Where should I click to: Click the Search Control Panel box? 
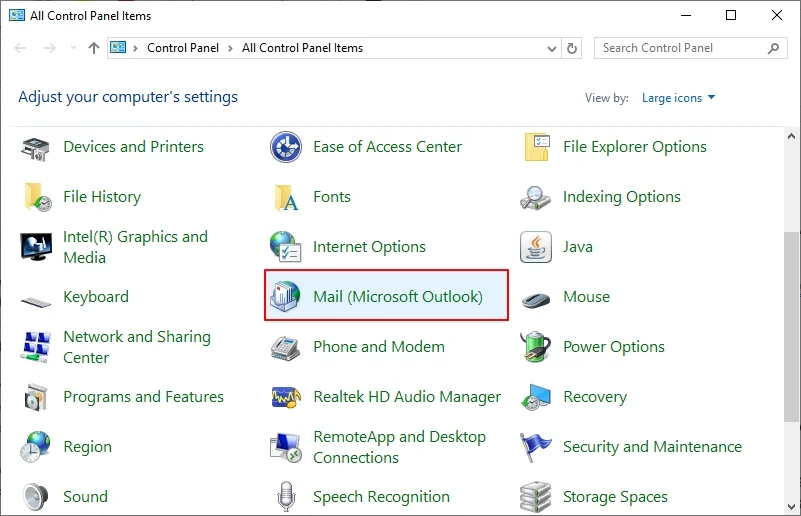[x=680, y=48]
